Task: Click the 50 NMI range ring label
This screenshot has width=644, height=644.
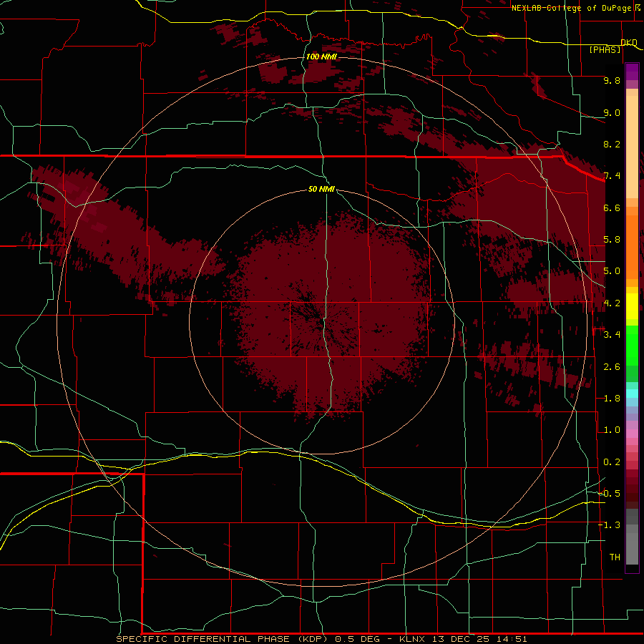Action: [321, 189]
